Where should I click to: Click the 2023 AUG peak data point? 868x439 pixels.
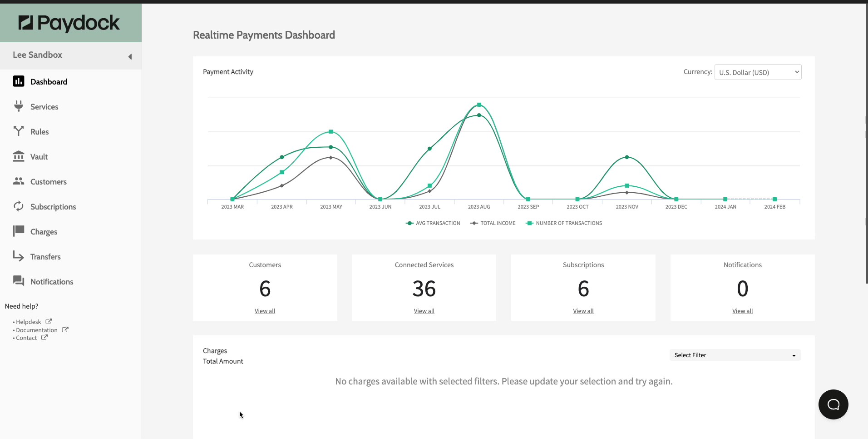tap(479, 105)
